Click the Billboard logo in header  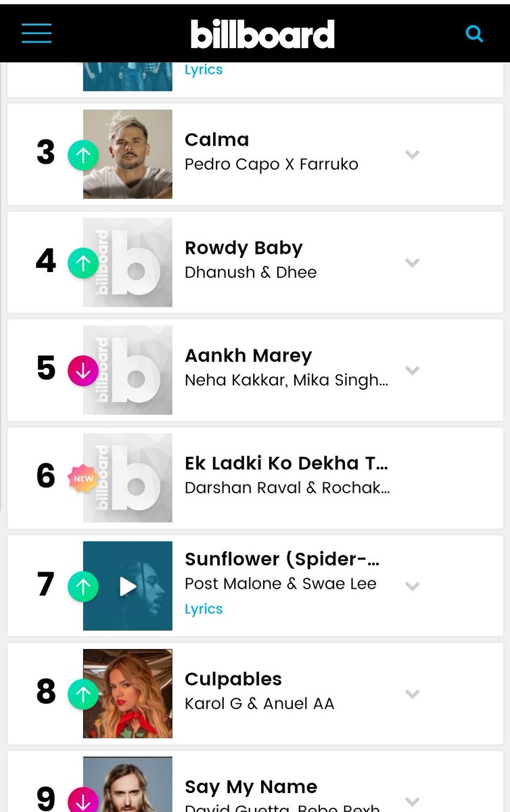coord(262,34)
